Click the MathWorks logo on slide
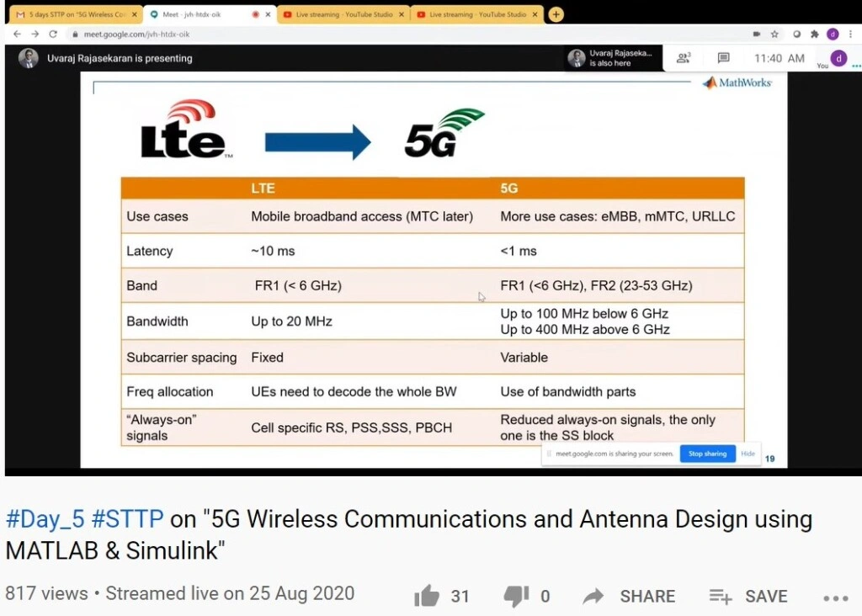 coord(737,82)
